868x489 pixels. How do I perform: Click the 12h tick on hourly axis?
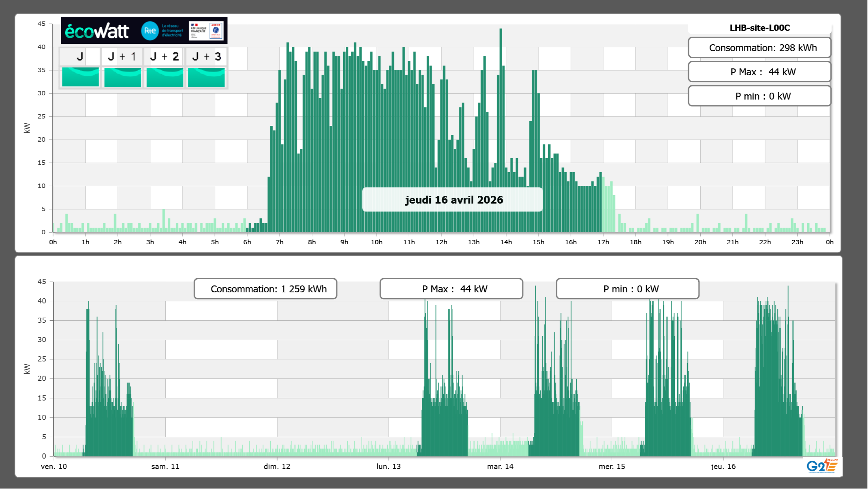point(441,242)
